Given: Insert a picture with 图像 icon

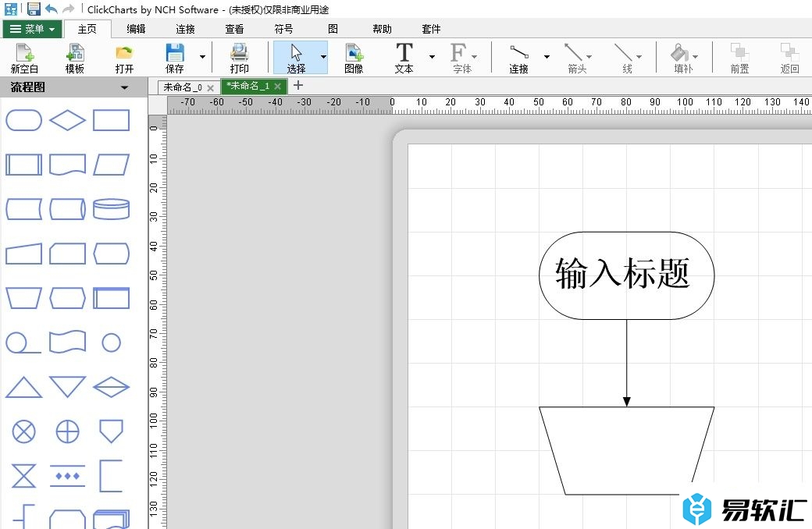Looking at the screenshot, I should pyautogui.click(x=354, y=58).
